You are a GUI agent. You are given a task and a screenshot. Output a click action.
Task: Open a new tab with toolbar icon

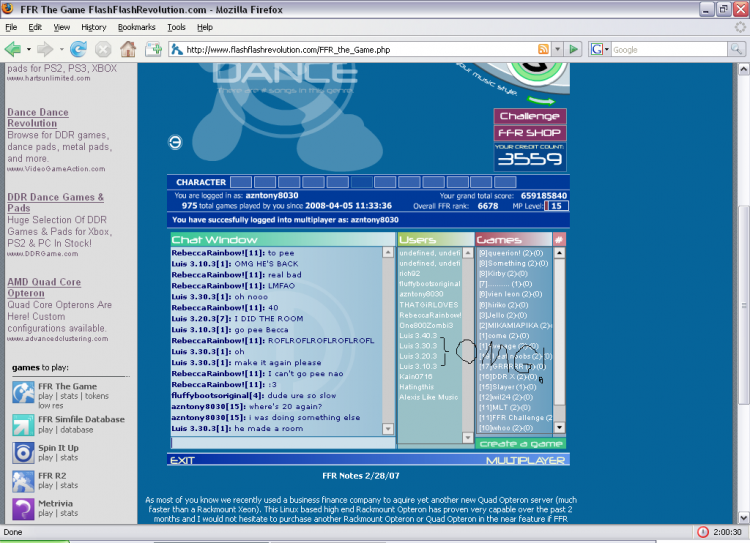(x=153, y=49)
